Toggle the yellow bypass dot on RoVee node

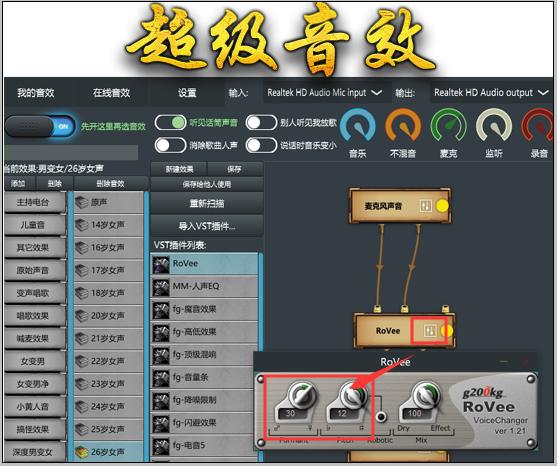click(447, 331)
